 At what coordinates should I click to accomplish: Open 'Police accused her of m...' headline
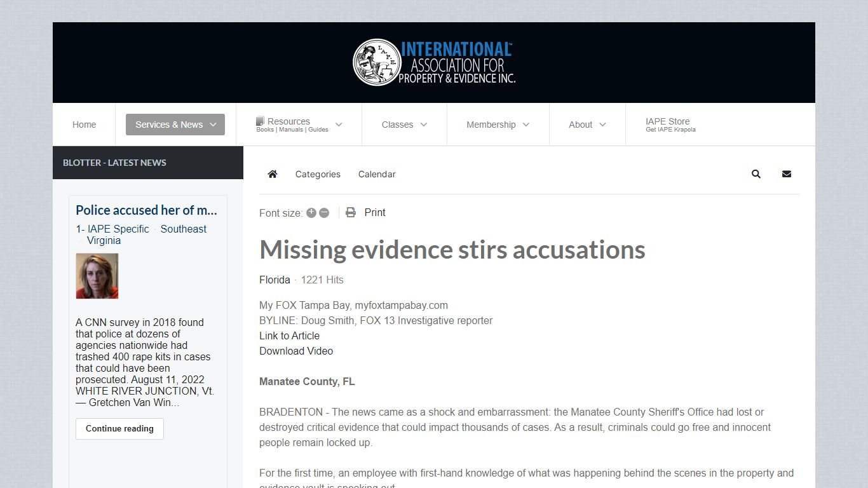(146, 210)
